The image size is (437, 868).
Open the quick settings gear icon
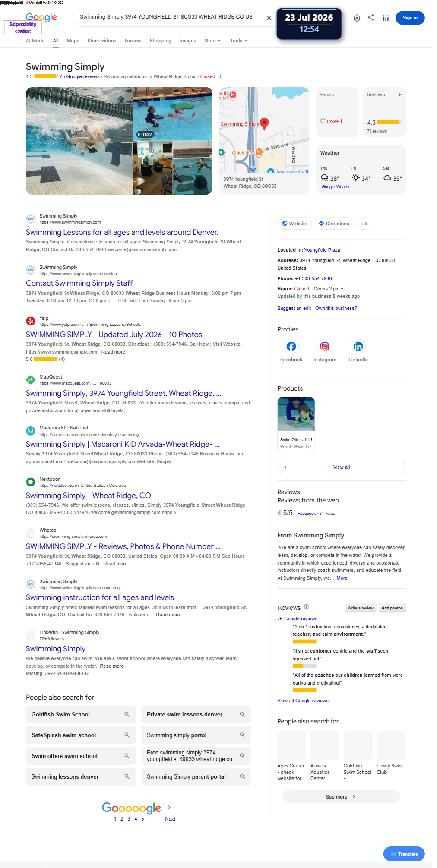[x=357, y=18]
